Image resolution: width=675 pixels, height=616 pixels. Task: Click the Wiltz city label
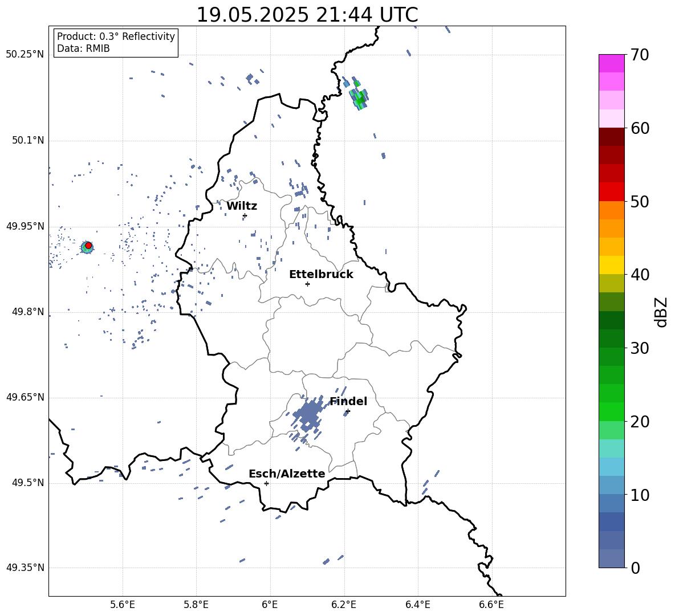click(242, 206)
